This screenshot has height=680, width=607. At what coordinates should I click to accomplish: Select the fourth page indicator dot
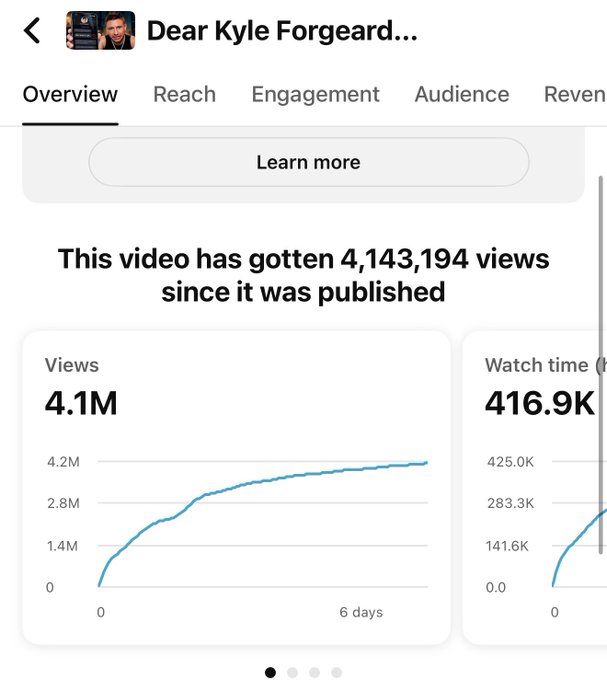point(336,672)
